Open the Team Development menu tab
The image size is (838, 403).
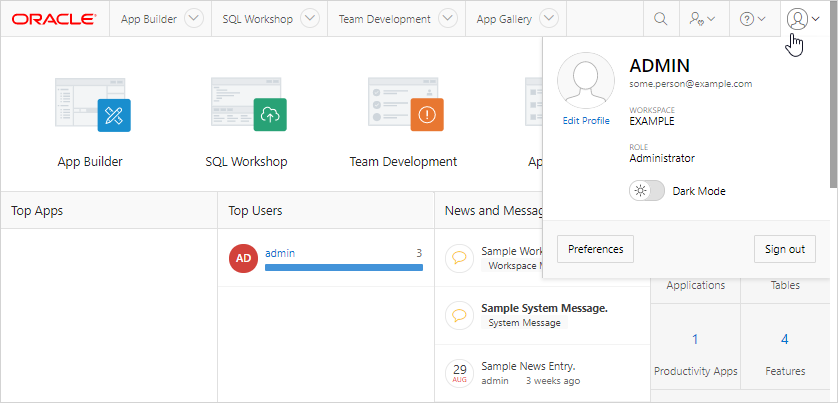coord(384,19)
